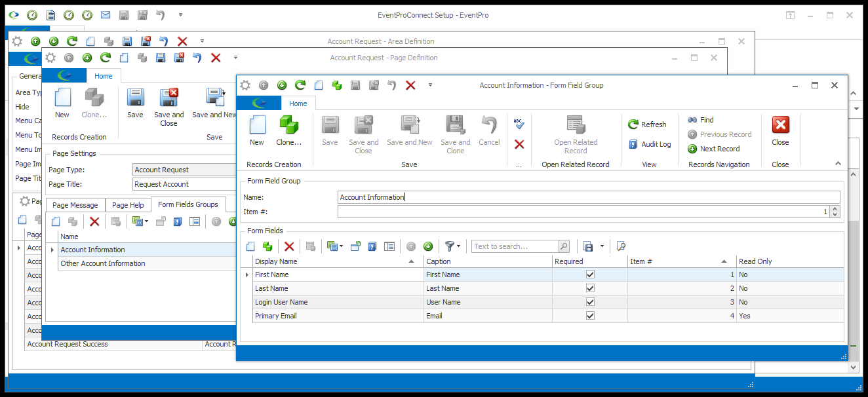The width and height of the screenshot is (868, 397).
Task: Click the Page Type field Account Request
Action: pyautogui.click(x=184, y=170)
